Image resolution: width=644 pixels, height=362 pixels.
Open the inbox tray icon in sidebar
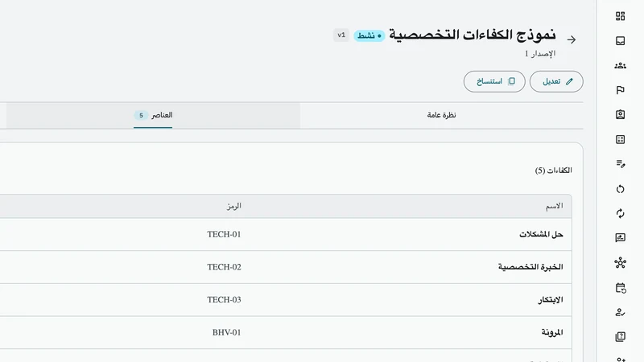pos(620,41)
